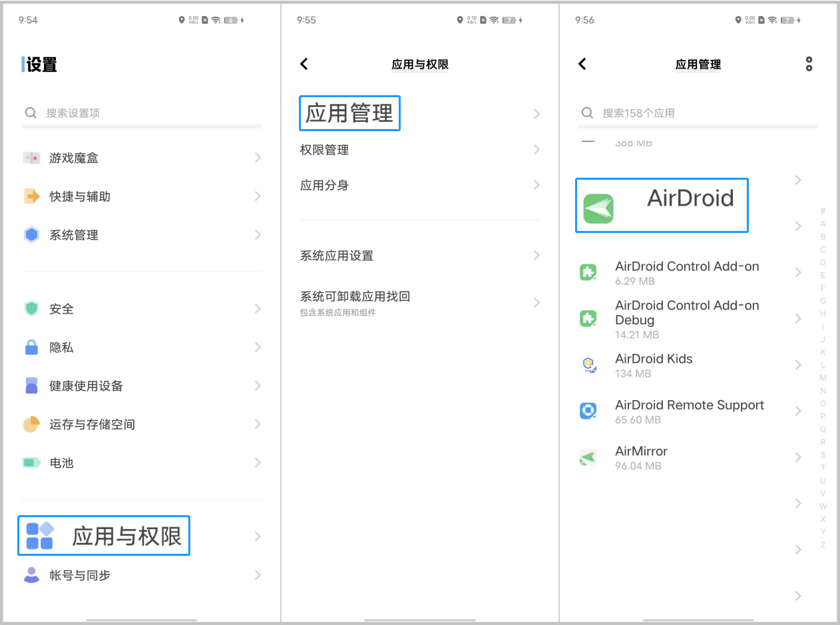This screenshot has width=840, height=625.
Task: Open 帐号与同步 settings entry
Action: tap(141, 575)
